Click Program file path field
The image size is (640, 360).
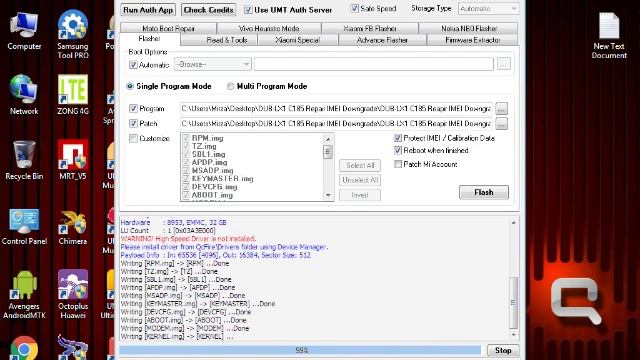336,109
